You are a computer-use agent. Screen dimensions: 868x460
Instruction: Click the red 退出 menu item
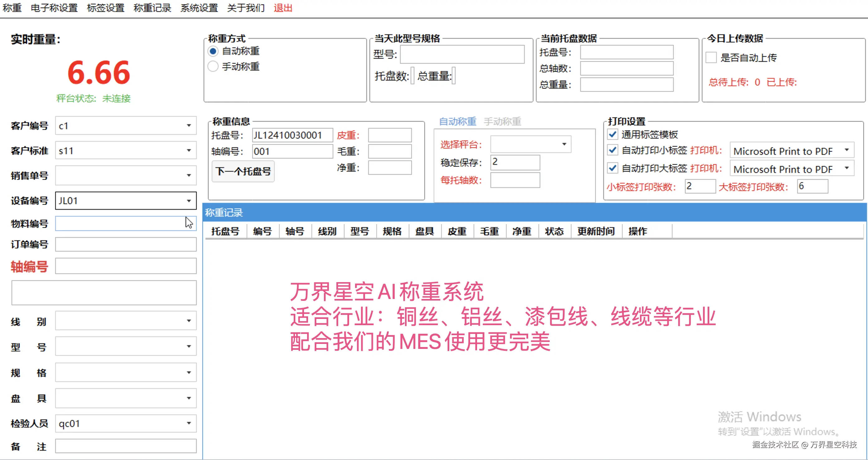(x=282, y=8)
